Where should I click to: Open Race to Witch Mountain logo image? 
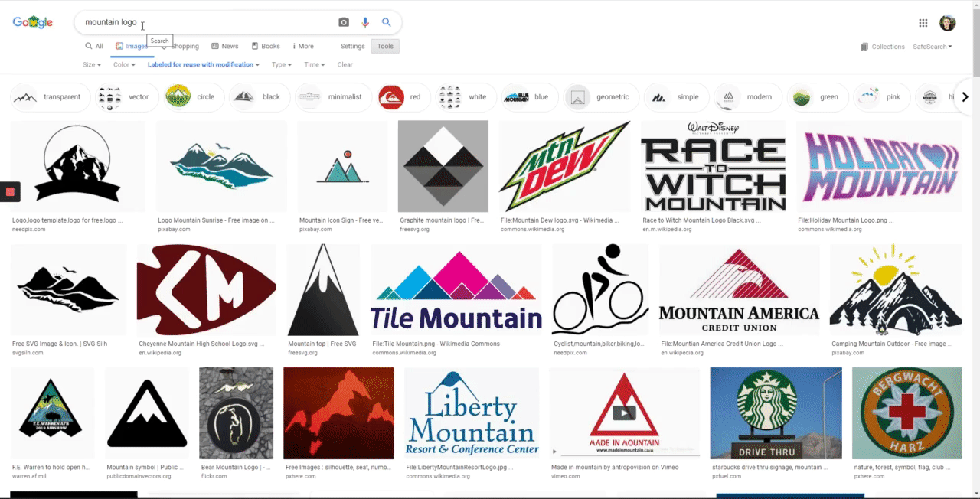point(713,166)
